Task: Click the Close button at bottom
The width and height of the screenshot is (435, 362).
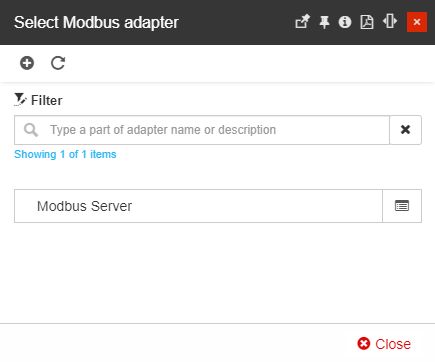Action: click(x=384, y=344)
